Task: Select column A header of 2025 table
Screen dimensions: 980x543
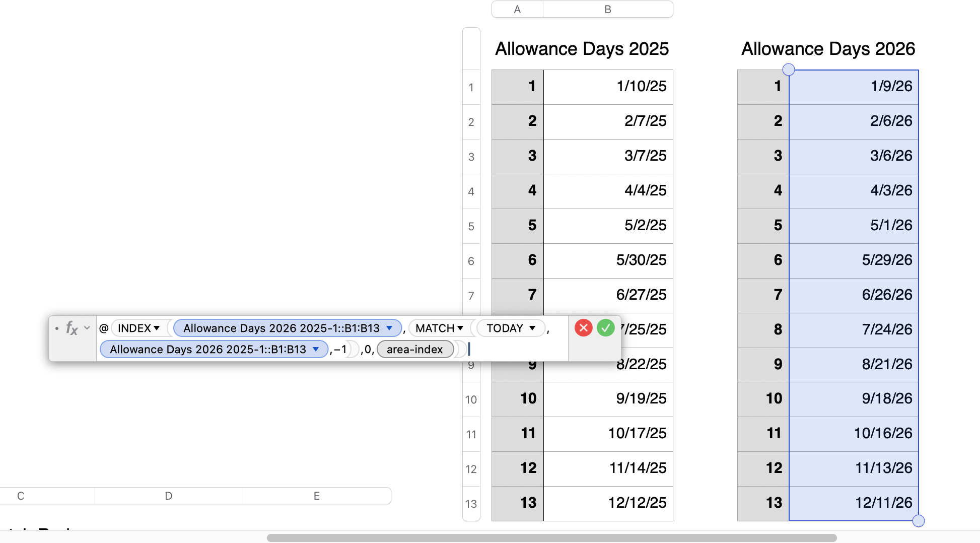Action: click(x=517, y=10)
